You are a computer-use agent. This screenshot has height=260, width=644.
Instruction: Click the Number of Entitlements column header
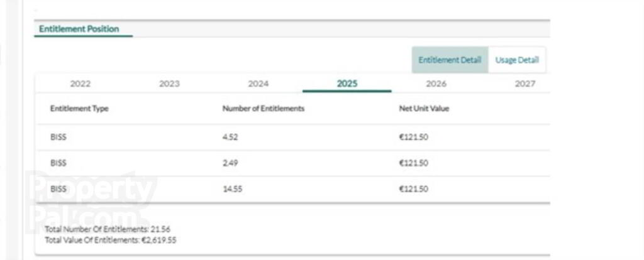tap(264, 109)
